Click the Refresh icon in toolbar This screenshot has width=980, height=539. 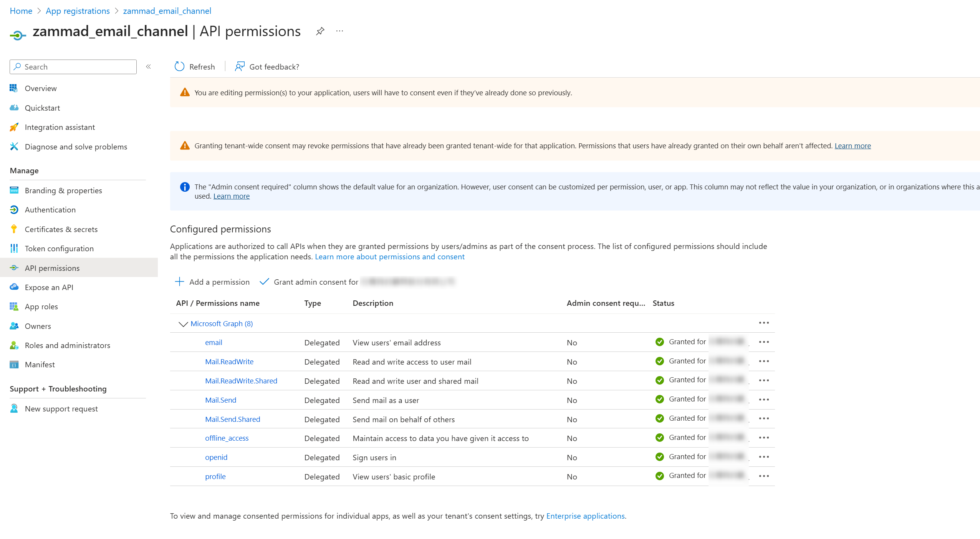pos(179,66)
